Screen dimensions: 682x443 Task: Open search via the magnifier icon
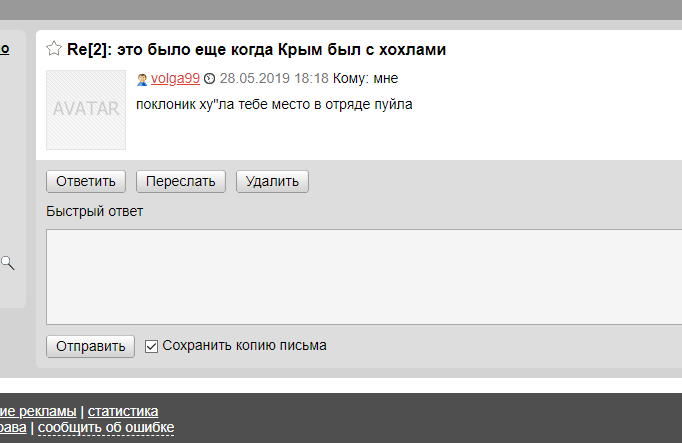7,263
